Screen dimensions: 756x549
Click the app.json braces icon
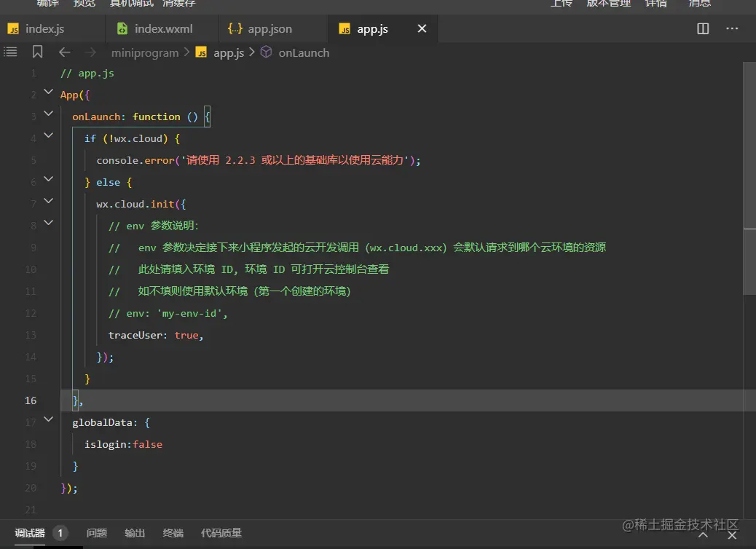(235, 28)
